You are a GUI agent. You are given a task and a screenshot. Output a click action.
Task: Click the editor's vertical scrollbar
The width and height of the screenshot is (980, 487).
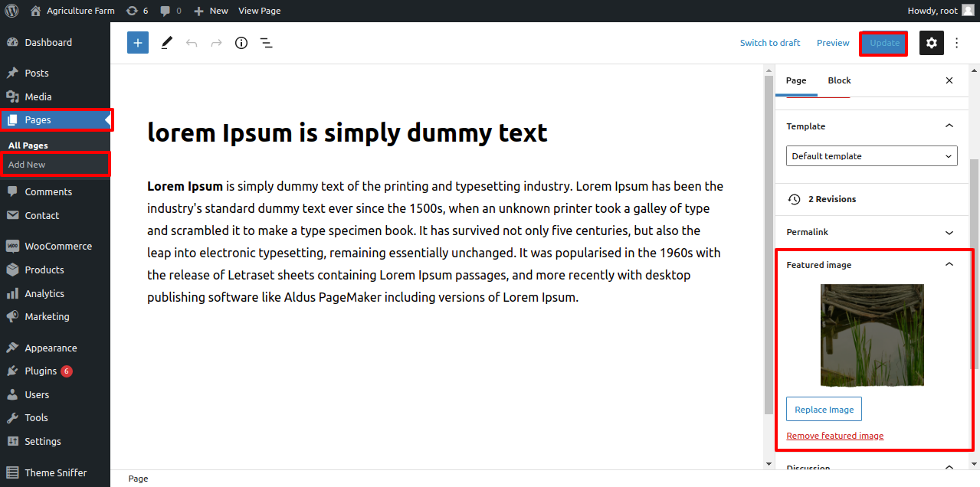769,245
